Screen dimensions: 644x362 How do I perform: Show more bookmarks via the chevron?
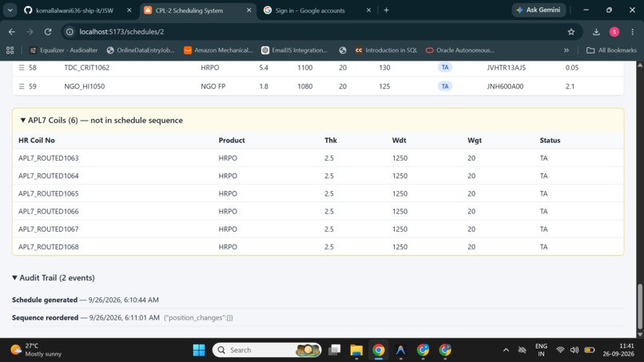(x=566, y=50)
